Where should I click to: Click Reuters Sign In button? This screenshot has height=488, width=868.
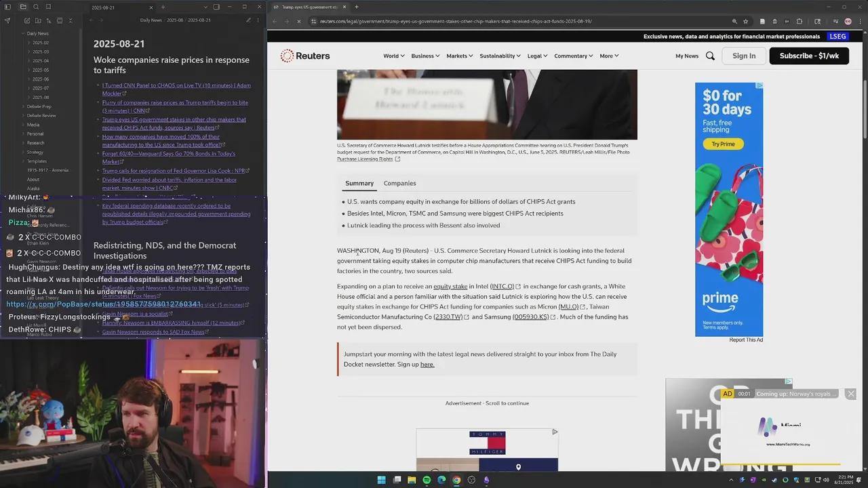click(744, 56)
